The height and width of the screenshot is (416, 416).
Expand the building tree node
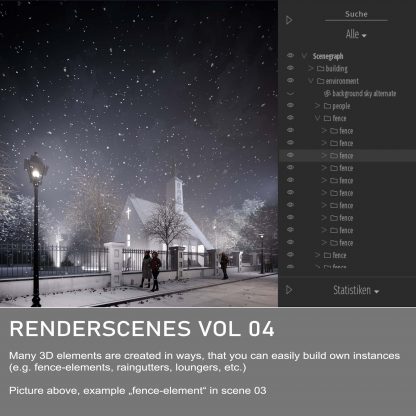click(311, 68)
